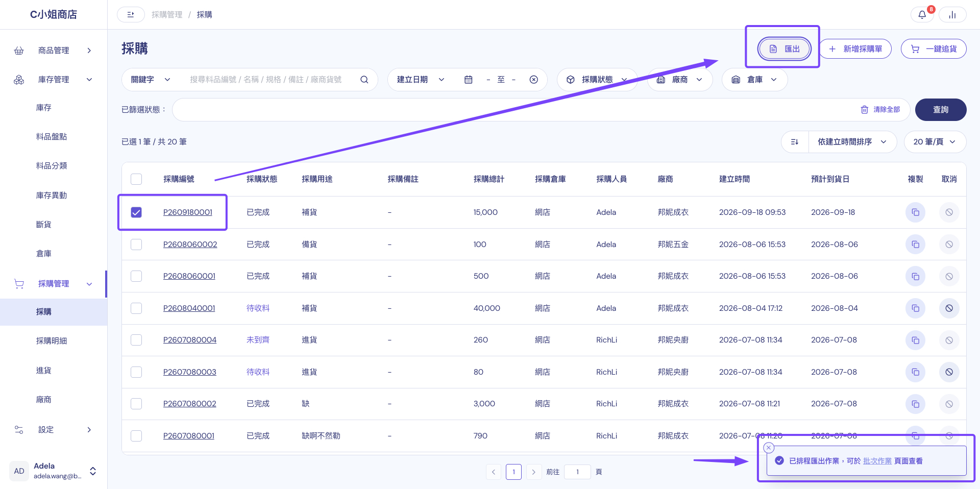Check the P2608040001 row checkbox
The height and width of the screenshot is (489, 980).
point(136,308)
